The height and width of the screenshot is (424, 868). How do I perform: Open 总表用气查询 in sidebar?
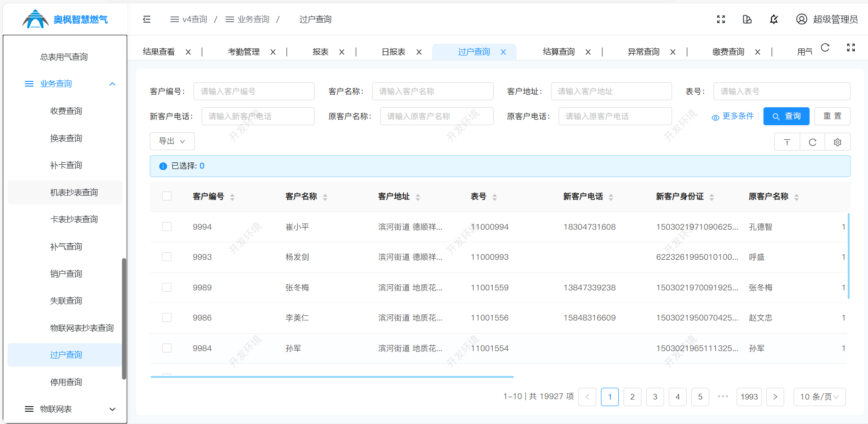point(64,57)
